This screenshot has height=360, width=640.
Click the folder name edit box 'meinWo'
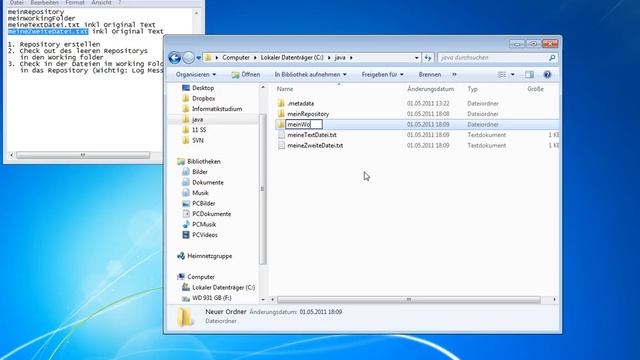point(304,124)
